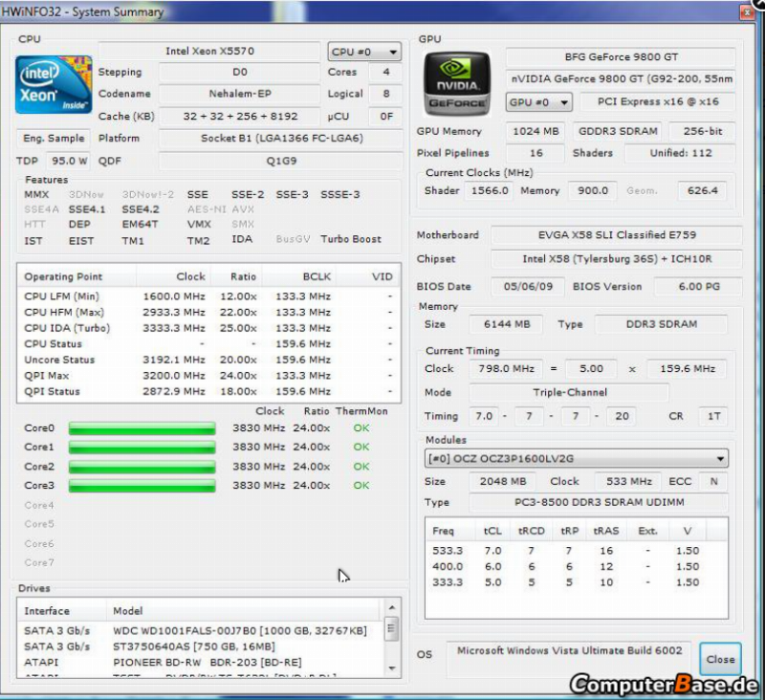Select the QPI Status row
765x700 pixels.
coord(208,392)
